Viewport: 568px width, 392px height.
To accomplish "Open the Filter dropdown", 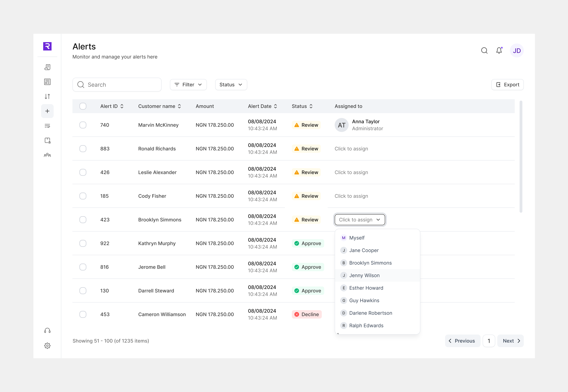I will coord(188,85).
